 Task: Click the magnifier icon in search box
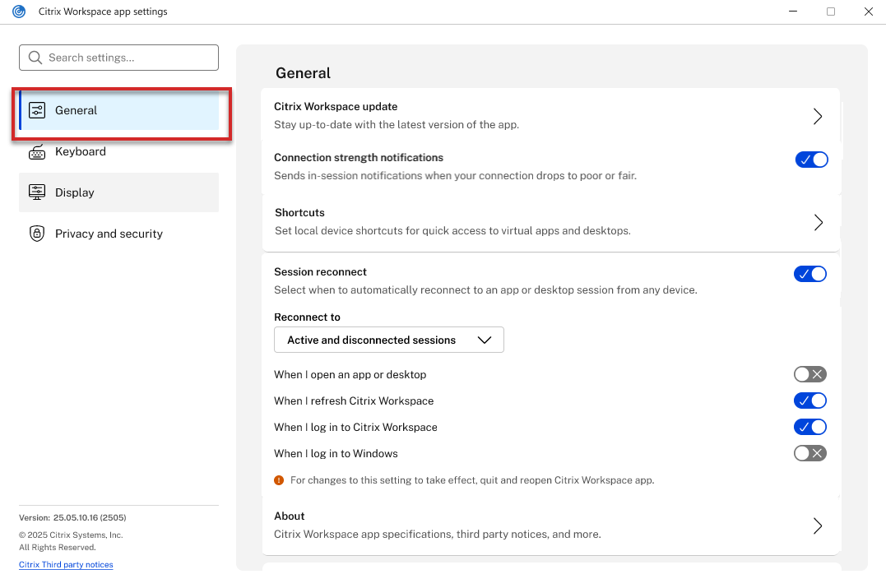tap(35, 58)
